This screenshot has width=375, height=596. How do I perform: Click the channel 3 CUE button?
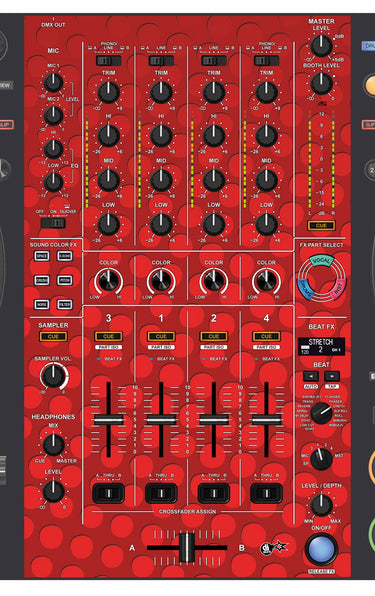108,336
